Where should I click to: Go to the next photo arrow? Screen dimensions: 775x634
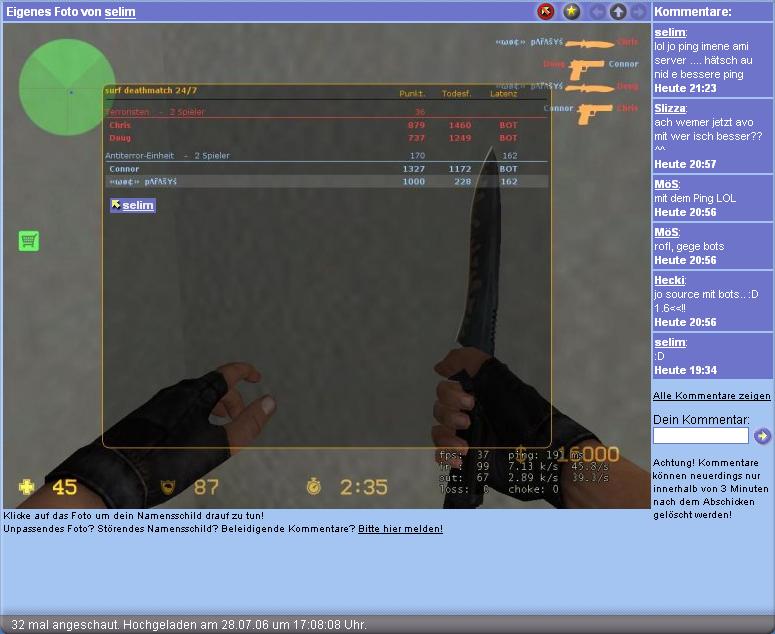(638, 12)
